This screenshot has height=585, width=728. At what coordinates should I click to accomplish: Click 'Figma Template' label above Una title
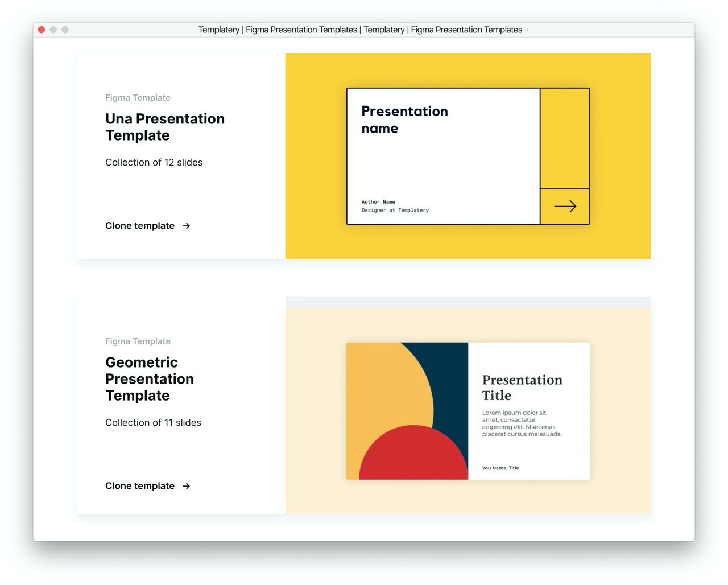coord(138,98)
